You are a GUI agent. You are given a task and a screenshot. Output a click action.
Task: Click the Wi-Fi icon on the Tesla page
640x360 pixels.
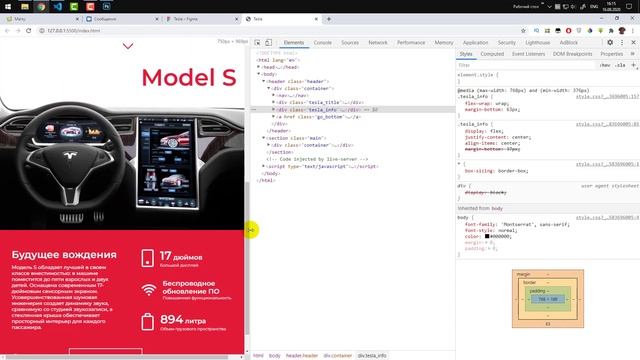pyautogui.click(x=149, y=289)
